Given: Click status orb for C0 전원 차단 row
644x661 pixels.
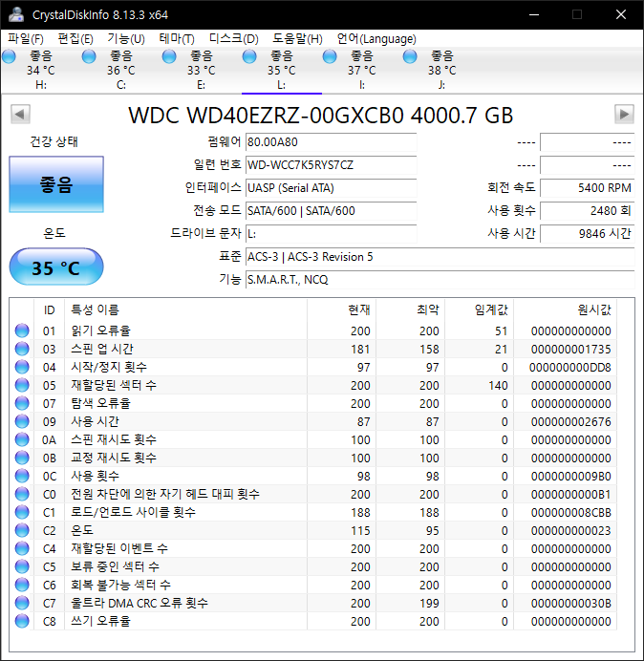Looking at the screenshot, I should point(22,494).
